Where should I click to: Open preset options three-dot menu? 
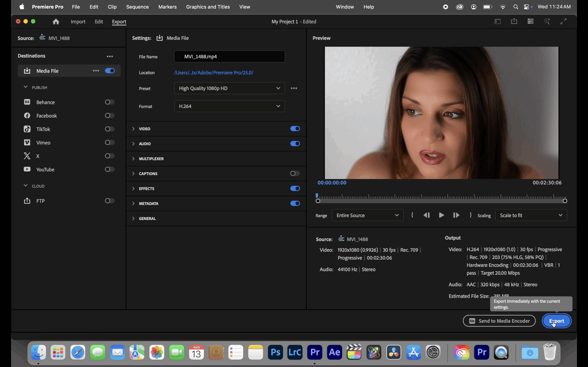pos(294,88)
